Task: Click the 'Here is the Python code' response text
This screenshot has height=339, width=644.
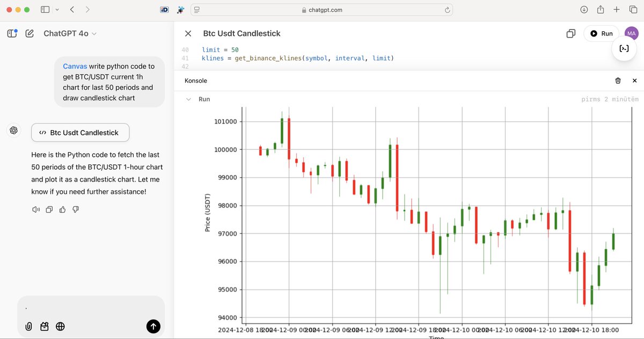Action: click(97, 173)
